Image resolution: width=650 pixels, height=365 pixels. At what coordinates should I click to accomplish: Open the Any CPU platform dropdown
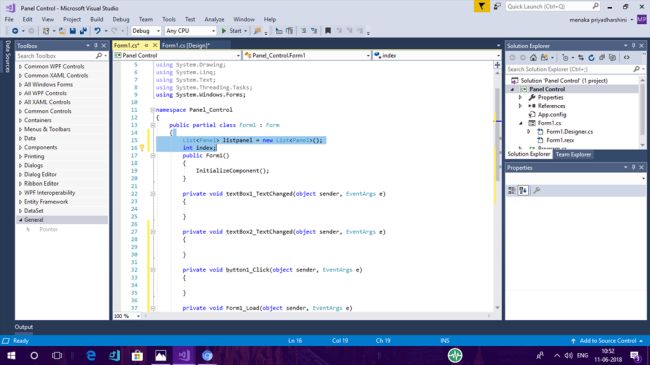190,31
